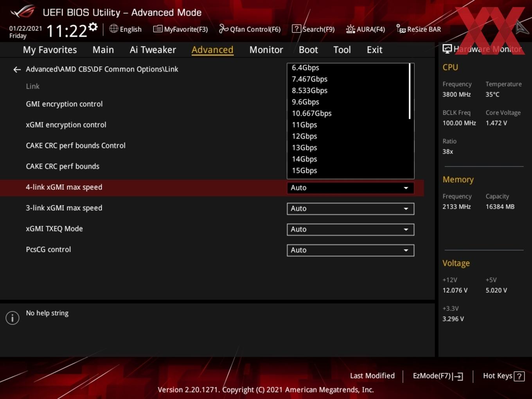This screenshot has width=532, height=399.
Task: Click the info icon in help area
Action: (13, 318)
